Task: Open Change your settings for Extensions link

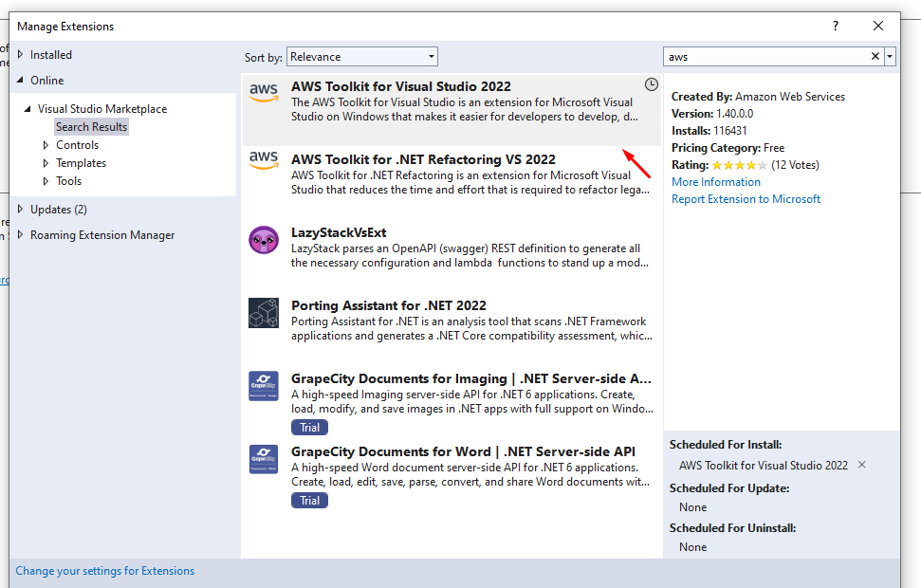Action: point(105,571)
